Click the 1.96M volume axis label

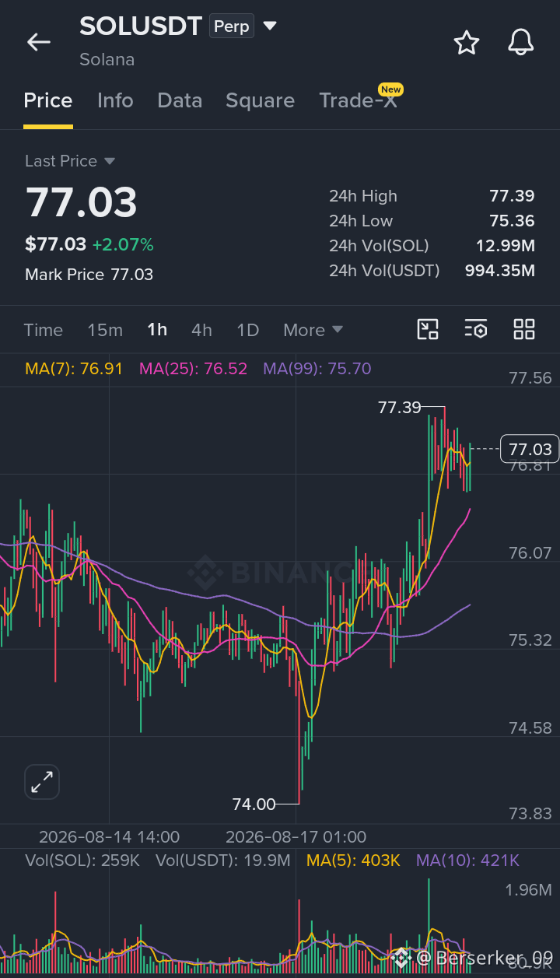[529, 889]
